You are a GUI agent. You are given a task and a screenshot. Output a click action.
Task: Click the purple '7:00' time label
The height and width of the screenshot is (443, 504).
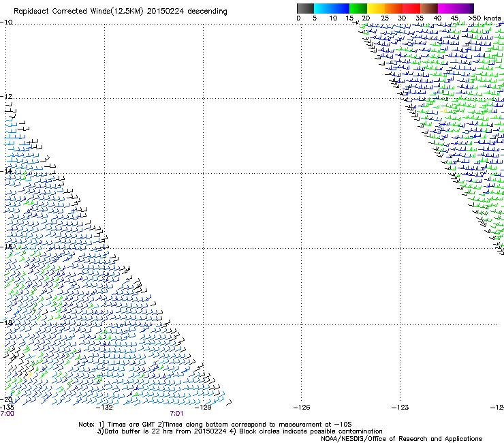(x=7, y=414)
